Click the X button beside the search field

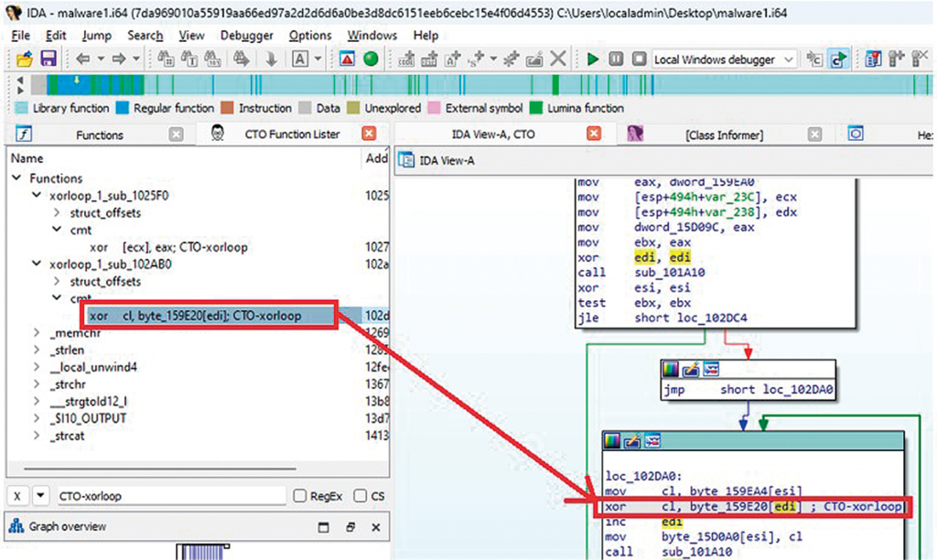(16, 494)
